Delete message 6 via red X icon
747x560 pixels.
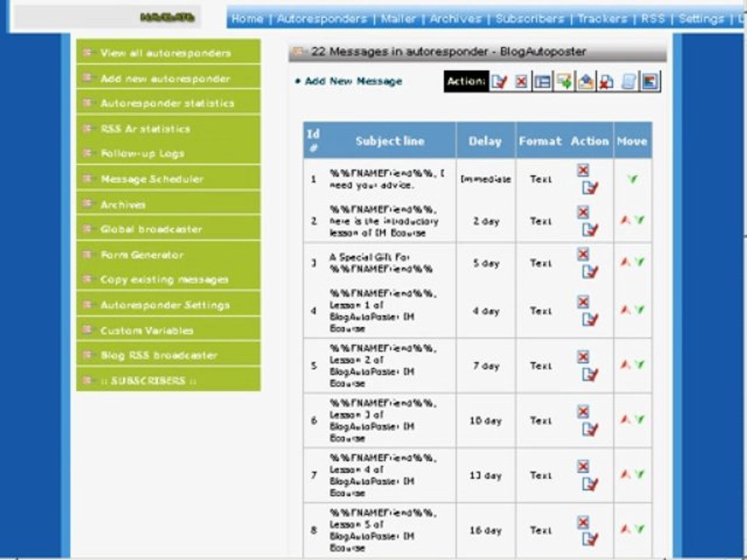tap(583, 411)
